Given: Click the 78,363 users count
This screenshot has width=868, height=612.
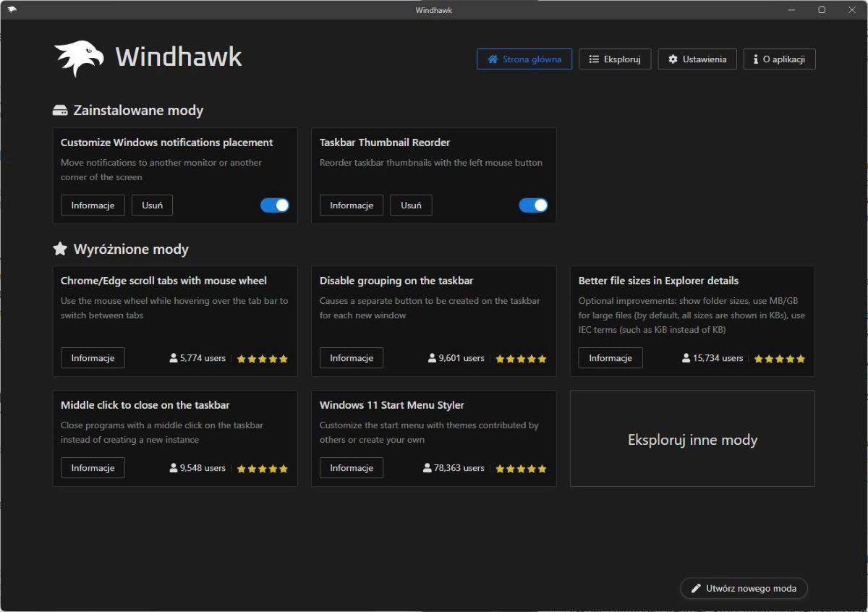Looking at the screenshot, I should (x=459, y=468).
